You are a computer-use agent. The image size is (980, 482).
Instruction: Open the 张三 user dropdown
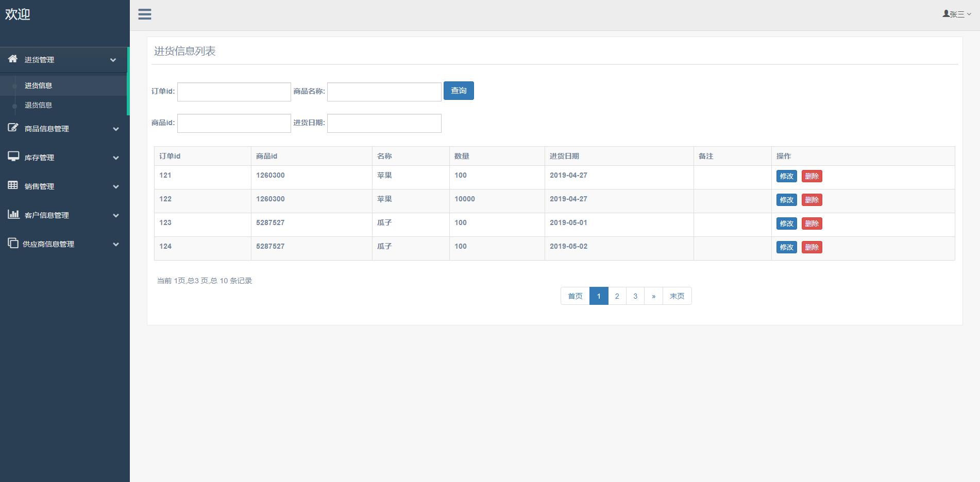pos(957,14)
